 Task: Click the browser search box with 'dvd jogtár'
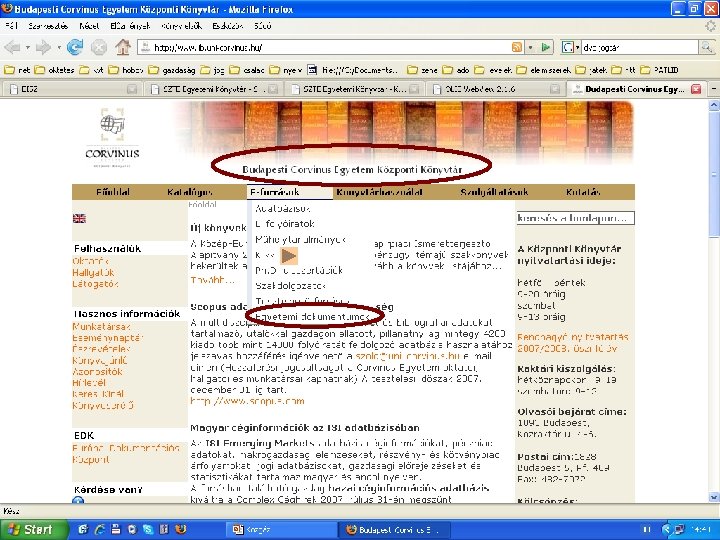coord(639,47)
